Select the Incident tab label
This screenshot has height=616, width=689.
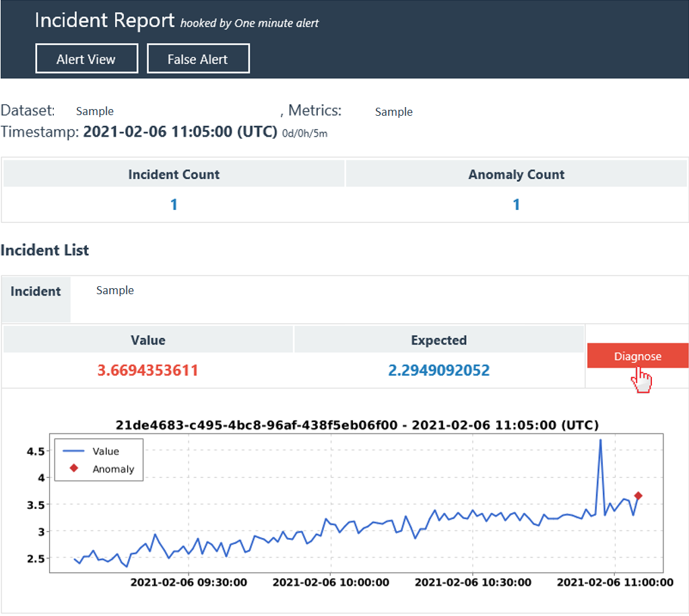click(x=36, y=292)
